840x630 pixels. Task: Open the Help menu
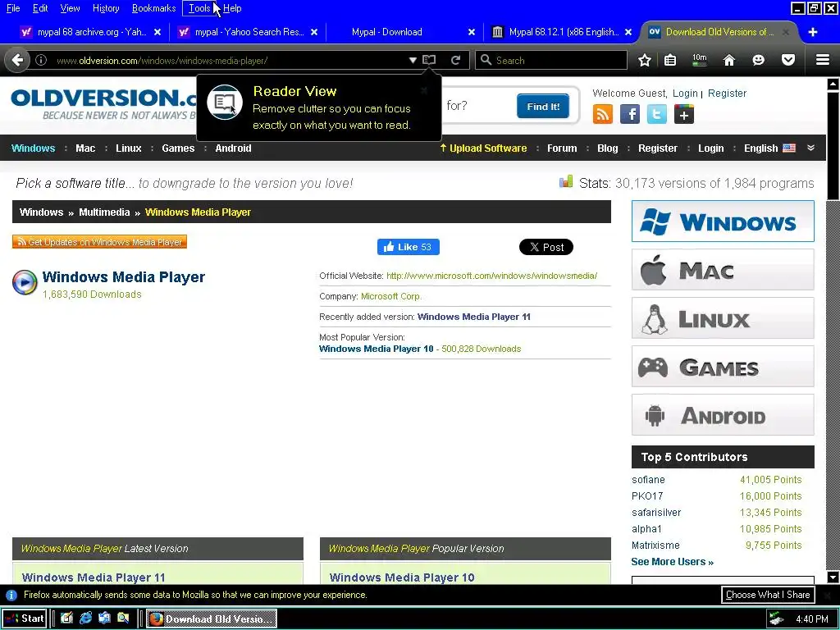tap(232, 8)
